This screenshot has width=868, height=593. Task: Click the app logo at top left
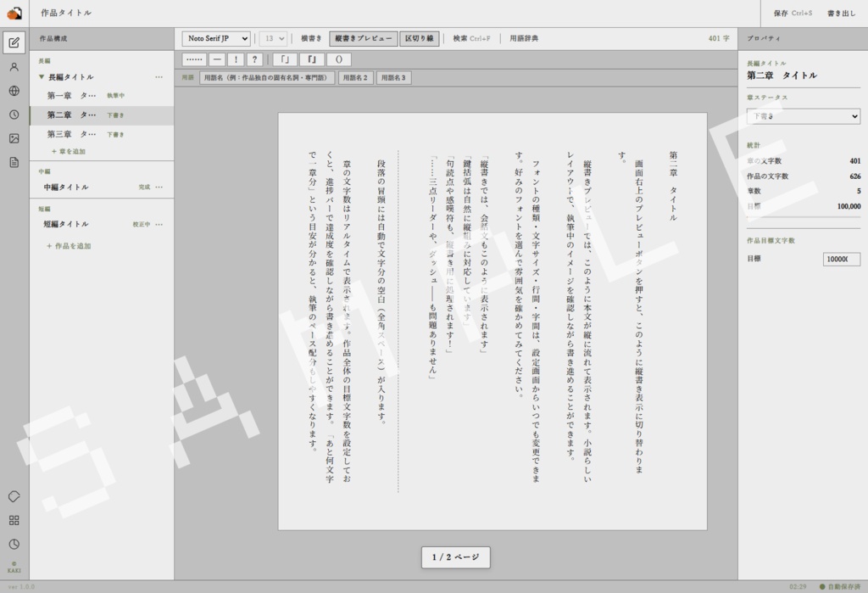tap(14, 13)
